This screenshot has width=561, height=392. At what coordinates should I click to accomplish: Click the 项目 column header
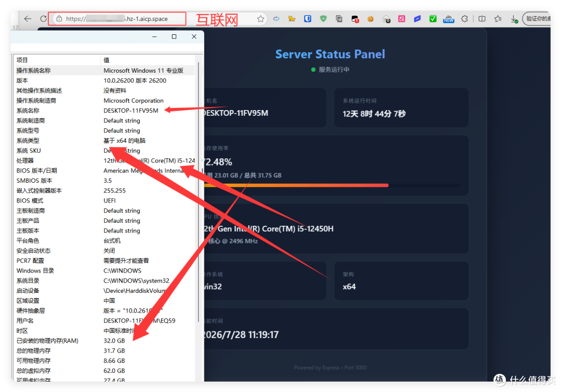click(57, 60)
